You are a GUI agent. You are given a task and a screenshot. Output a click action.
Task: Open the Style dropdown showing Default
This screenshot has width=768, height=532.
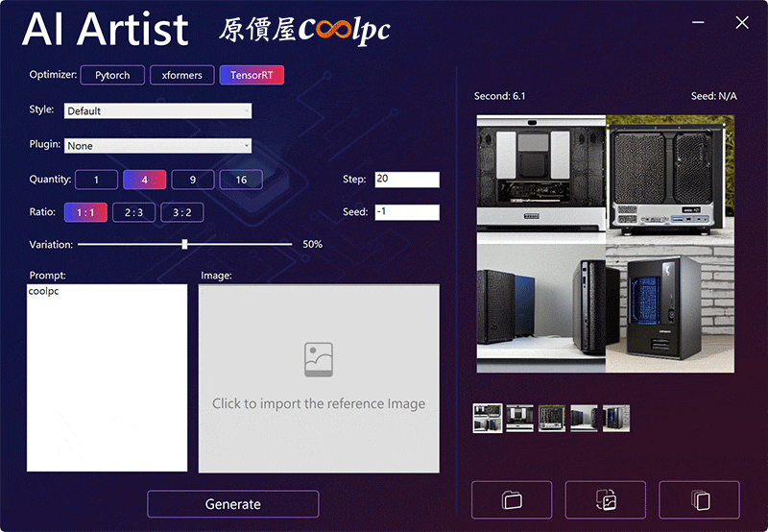157,110
